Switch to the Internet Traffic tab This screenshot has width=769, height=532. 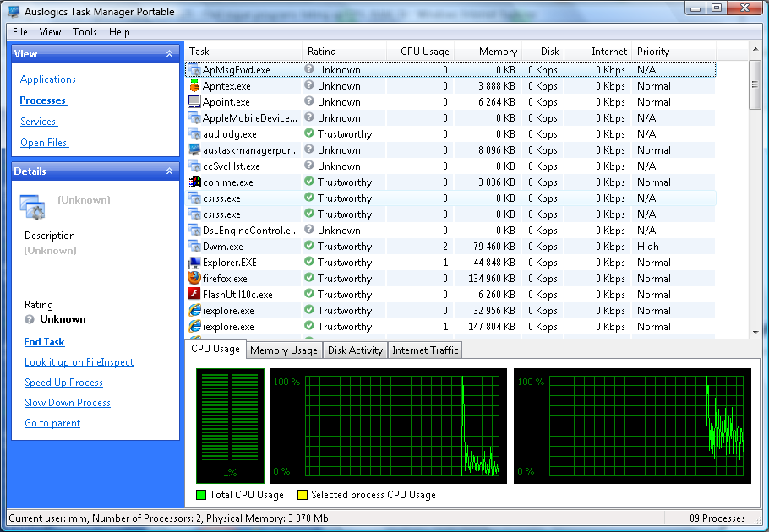pyautogui.click(x=425, y=350)
